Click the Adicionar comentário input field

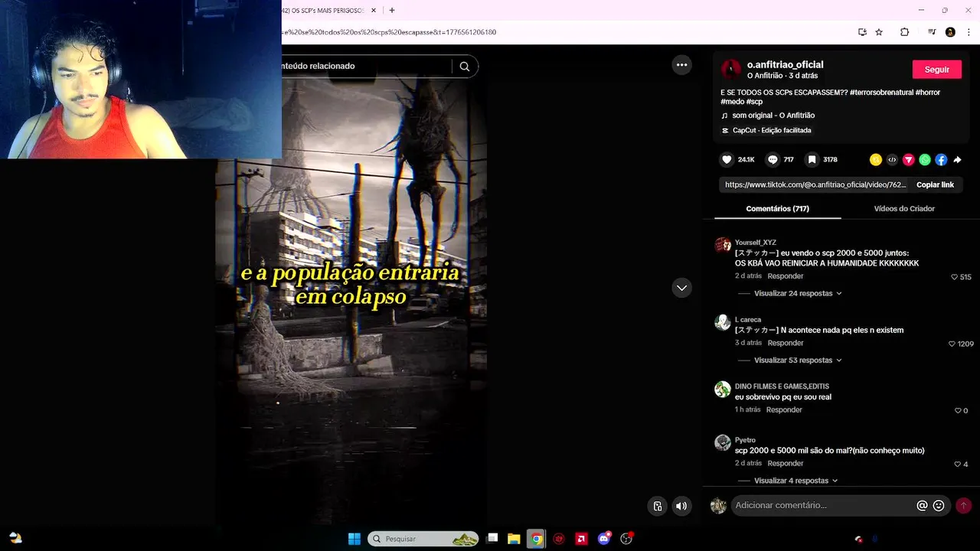[x=823, y=505]
